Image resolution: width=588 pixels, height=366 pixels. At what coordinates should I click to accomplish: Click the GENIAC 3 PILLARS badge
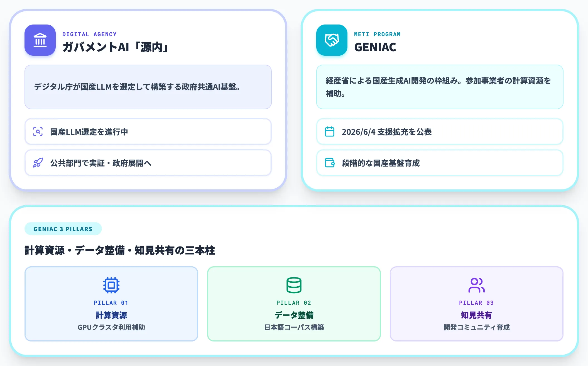(x=63, y=229)
